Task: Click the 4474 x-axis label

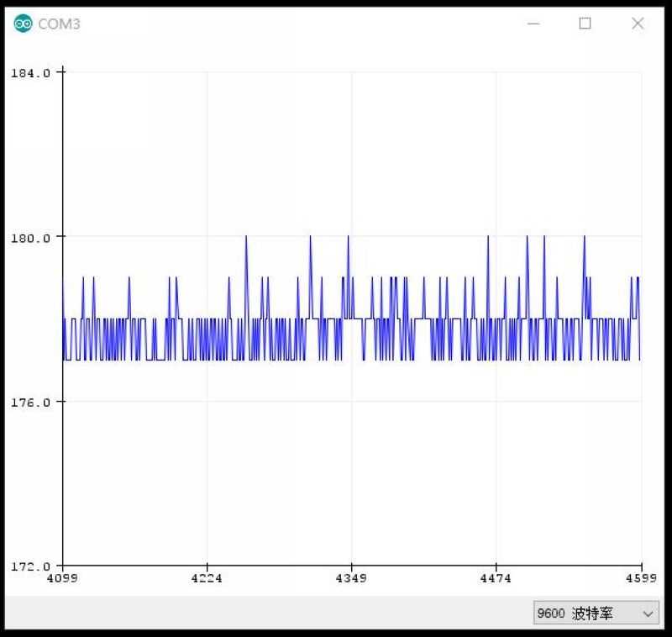Action: click(496, 578)
